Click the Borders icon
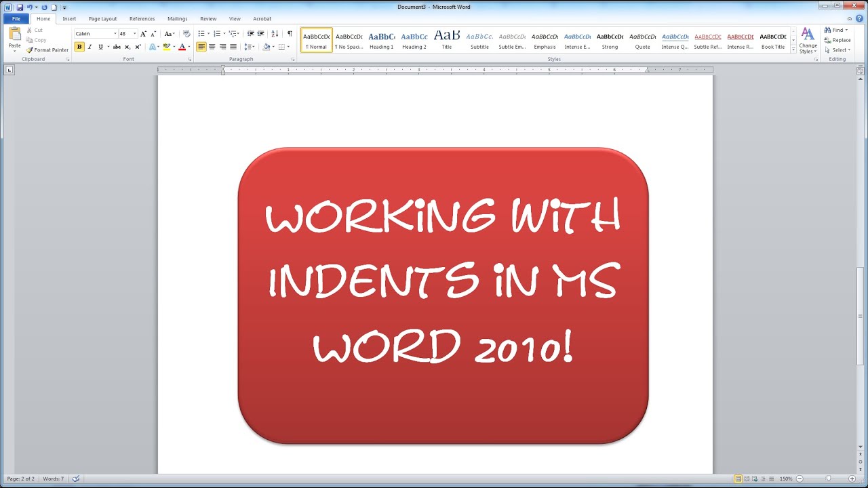This screenshot has width=868, height=488. (281, 47)
